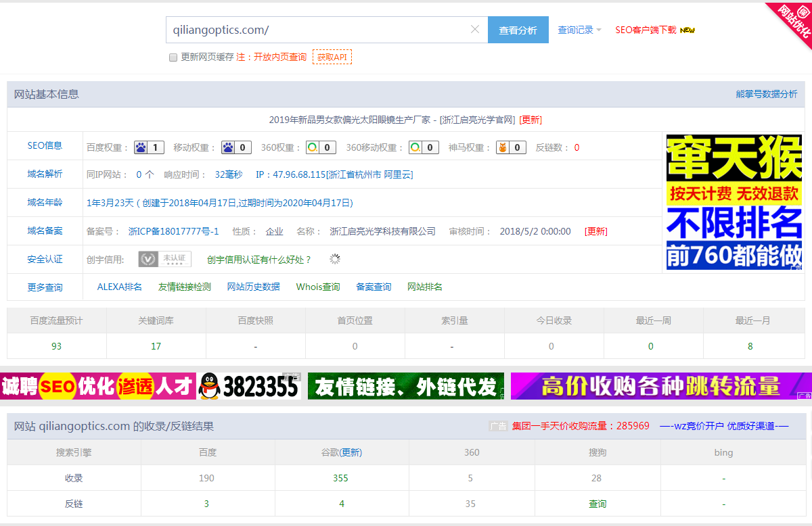Screen dimensions: 812x526
Task: Open the 域名年龄 row label
Action: pyautogui.click(x=45, y=202)
